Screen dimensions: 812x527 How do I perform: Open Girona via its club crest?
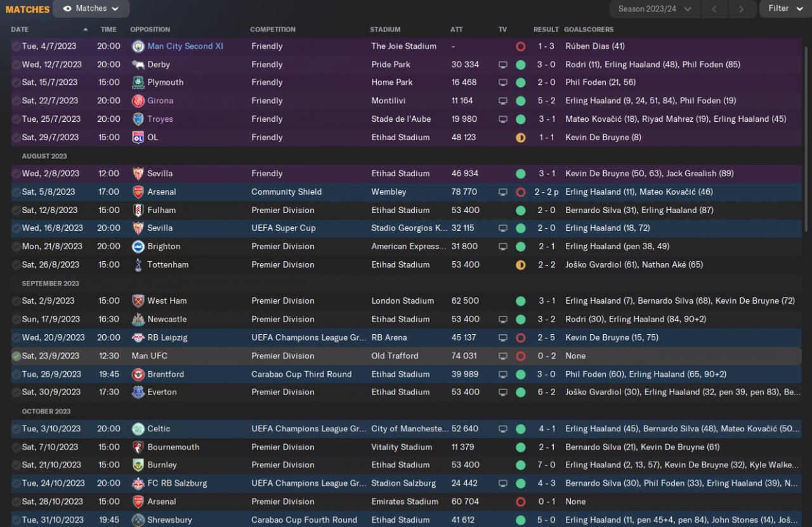click(138, 101)
